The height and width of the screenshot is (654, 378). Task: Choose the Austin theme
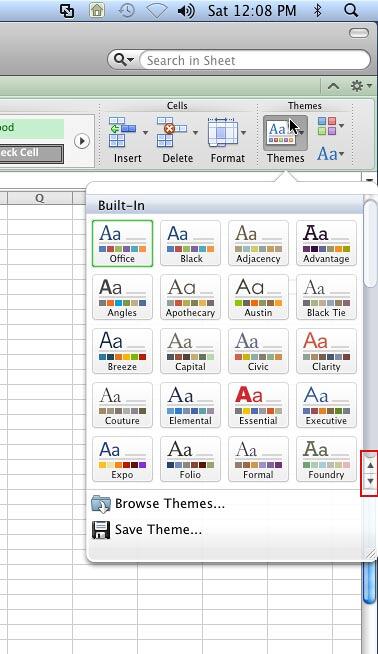click(x=258, y=297)
